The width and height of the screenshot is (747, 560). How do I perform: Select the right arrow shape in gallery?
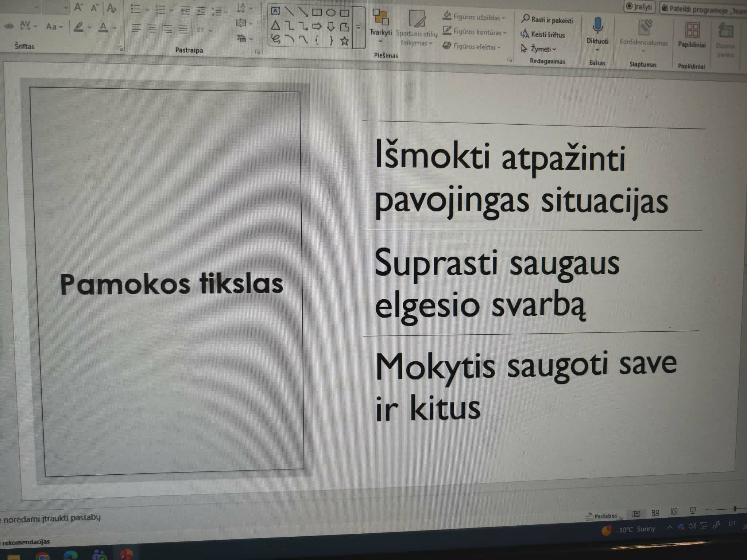(x=317, y=26)
